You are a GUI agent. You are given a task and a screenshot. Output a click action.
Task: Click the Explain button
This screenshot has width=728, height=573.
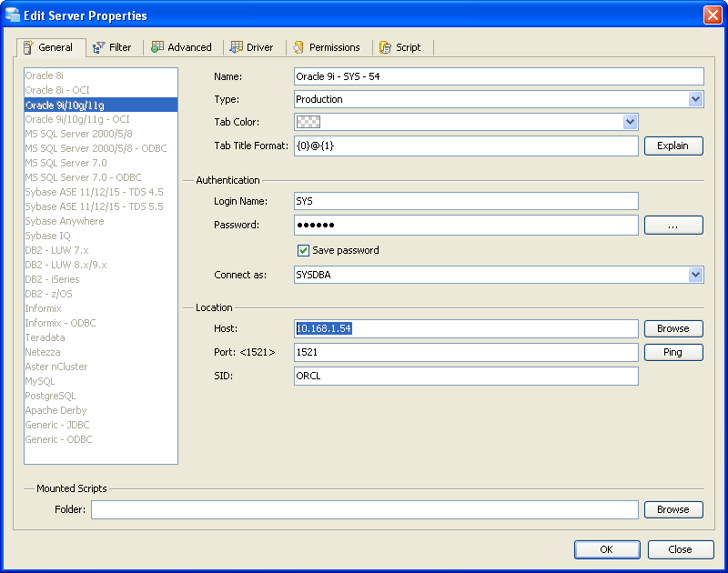tap(673, 146)
